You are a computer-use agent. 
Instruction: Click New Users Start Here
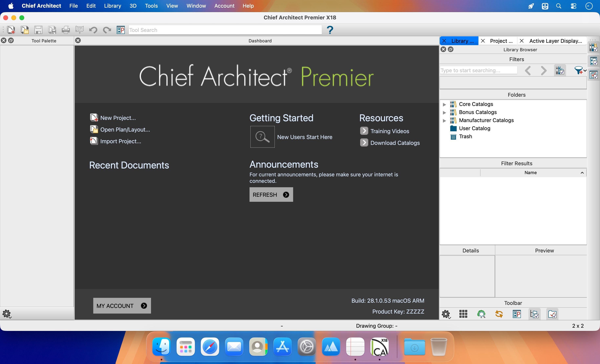(291, 137)
